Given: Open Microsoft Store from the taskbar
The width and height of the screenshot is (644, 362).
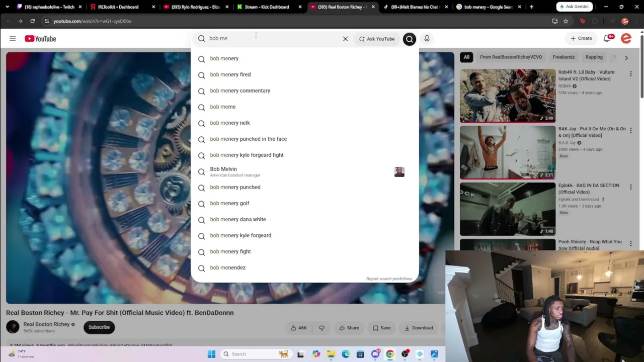Looking at the screenshot, I should click(x=360, y=354).
